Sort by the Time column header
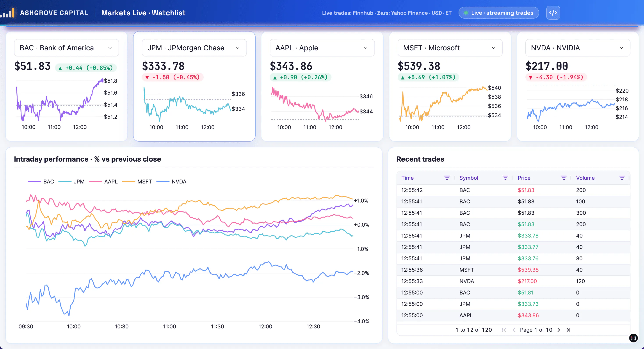644x349 pixels. 407,178
